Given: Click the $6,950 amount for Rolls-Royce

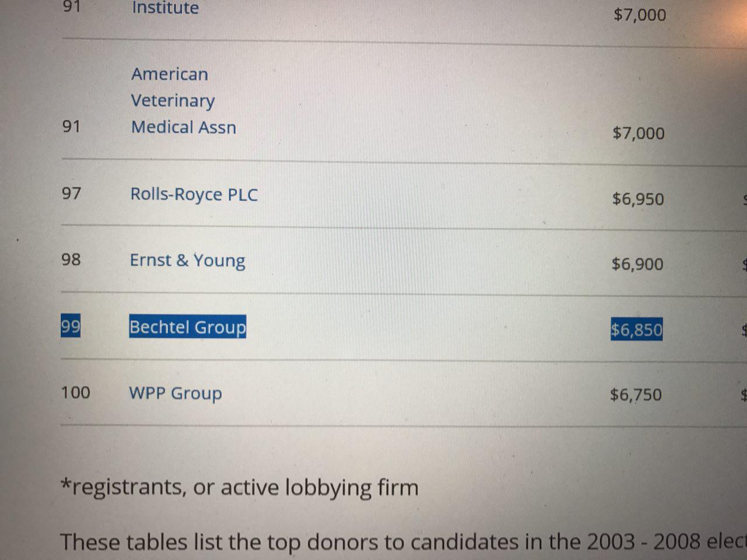Looking at the screenshot, I should (638, 199).
